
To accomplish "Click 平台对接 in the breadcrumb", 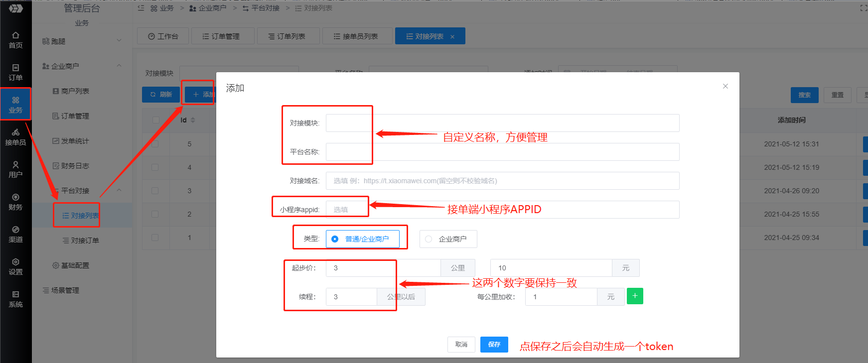I will coord(261,8).
